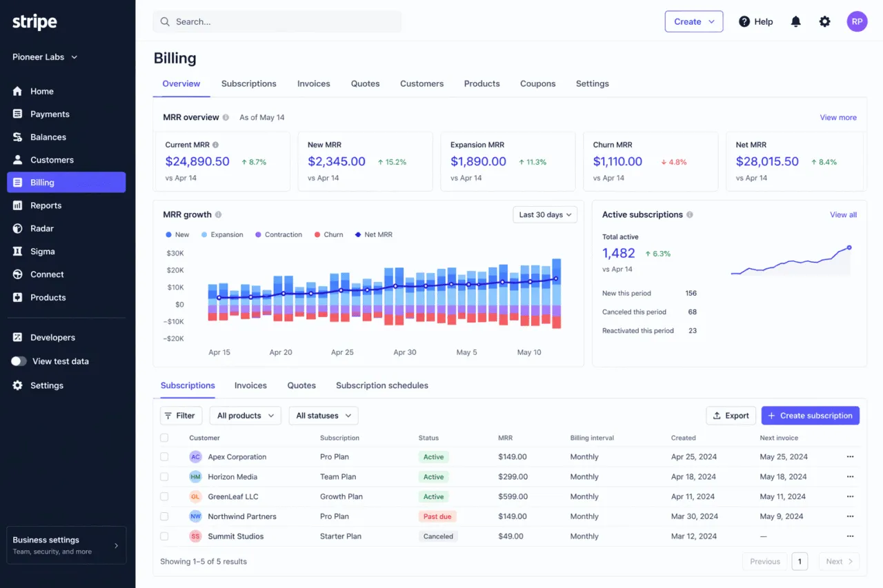Viewport: 883px width, 588px height.
Task: Check the Horizon Media row checkbox
Action: (x=164, y=476)
